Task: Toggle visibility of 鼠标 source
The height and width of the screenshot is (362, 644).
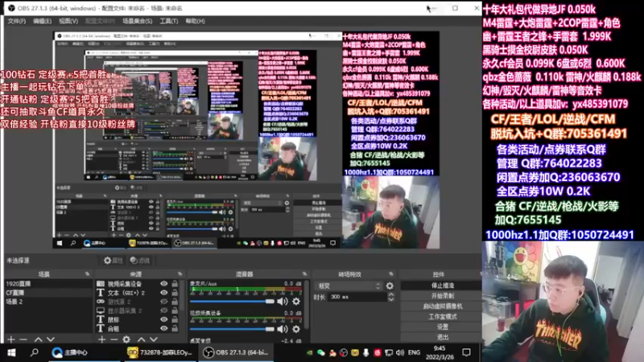Action: click(x=164, y=319)
